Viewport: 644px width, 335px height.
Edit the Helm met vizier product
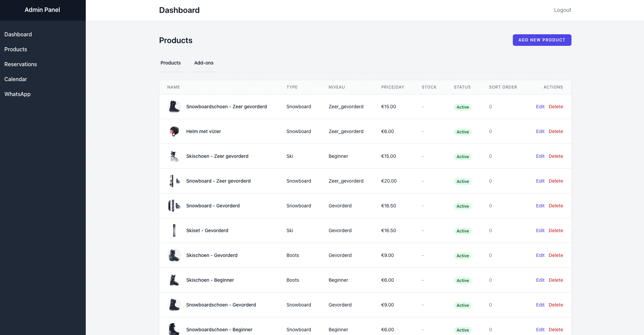[540, 131]
